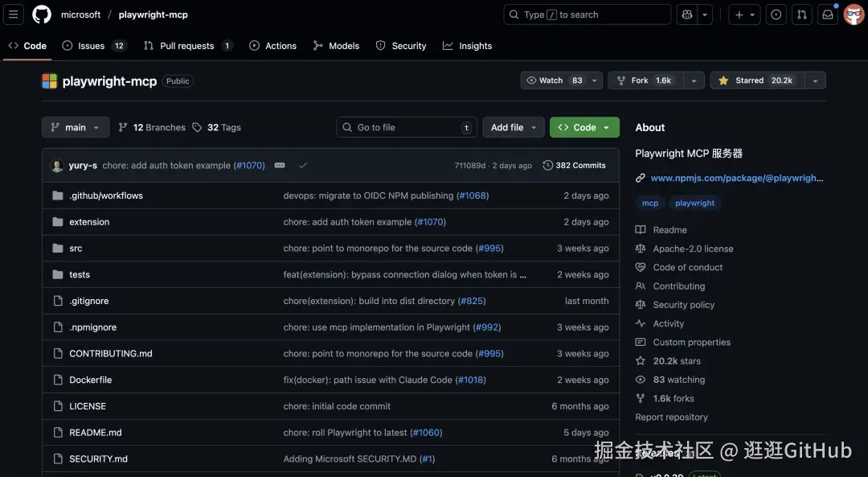Viewport: 868px width, 477px height.
Task: Open the Security tab
Action: pos(401,46)
